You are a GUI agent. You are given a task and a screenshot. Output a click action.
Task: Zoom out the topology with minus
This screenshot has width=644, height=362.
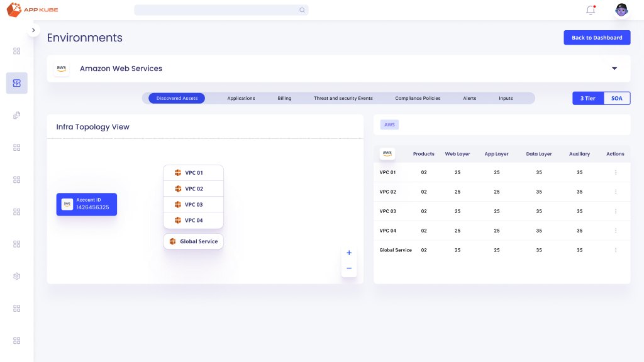(x=349, y=268)
